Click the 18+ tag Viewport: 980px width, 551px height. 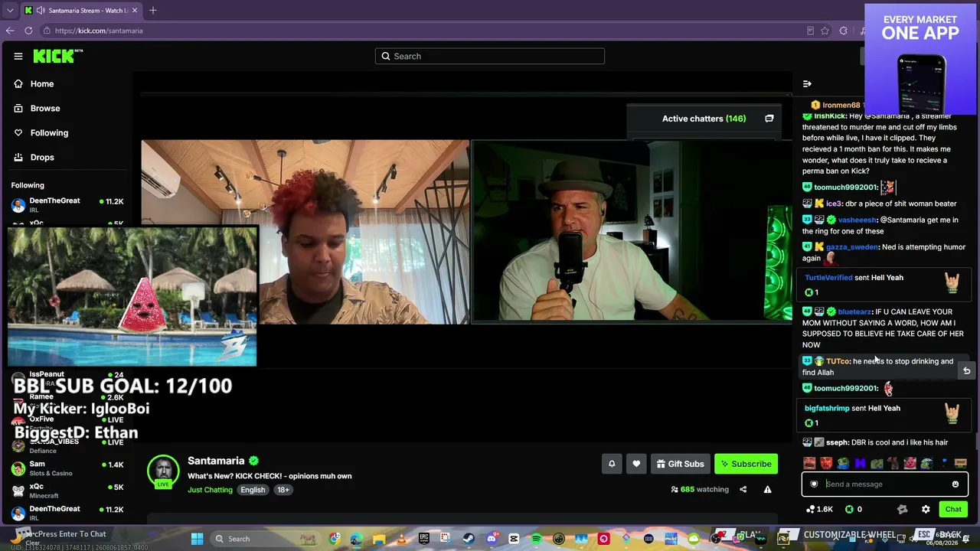(283, 490)
